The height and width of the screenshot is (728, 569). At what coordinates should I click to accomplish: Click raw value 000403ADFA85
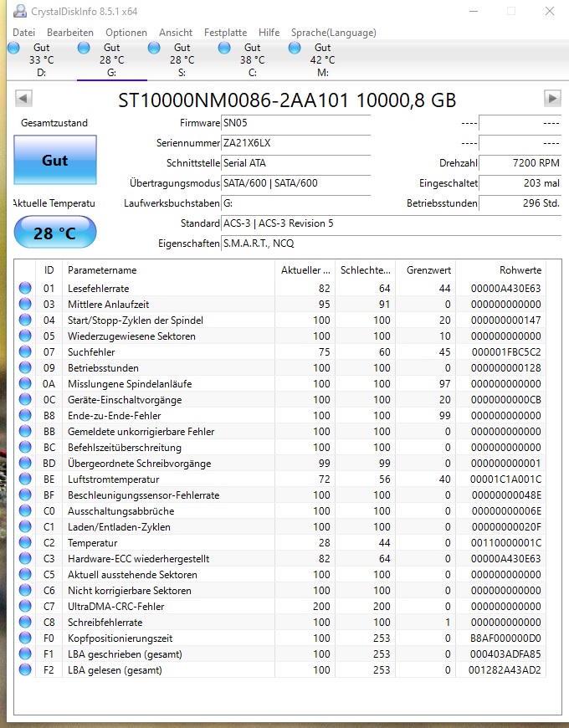pos(506,654)
